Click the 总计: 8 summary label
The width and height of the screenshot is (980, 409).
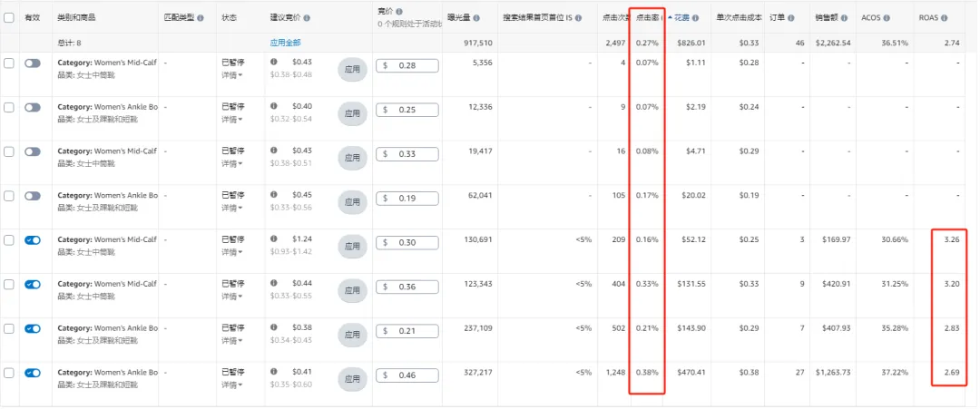69,43
